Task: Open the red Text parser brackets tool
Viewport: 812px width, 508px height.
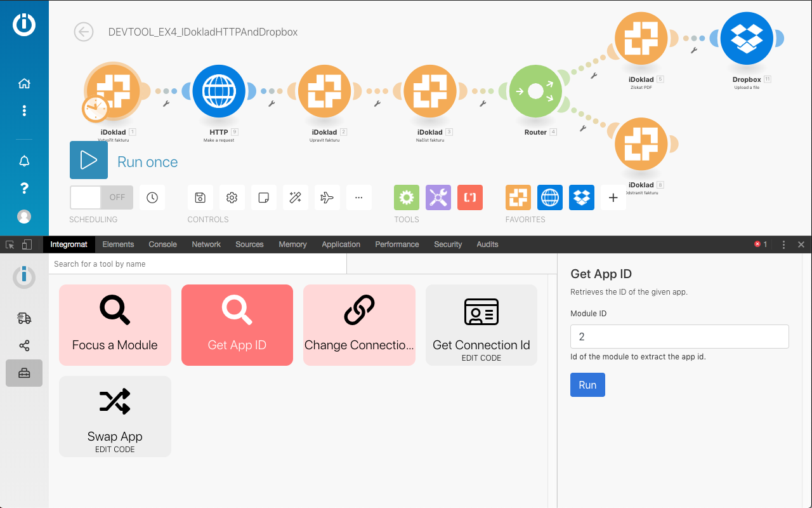Action: point(470,197)
